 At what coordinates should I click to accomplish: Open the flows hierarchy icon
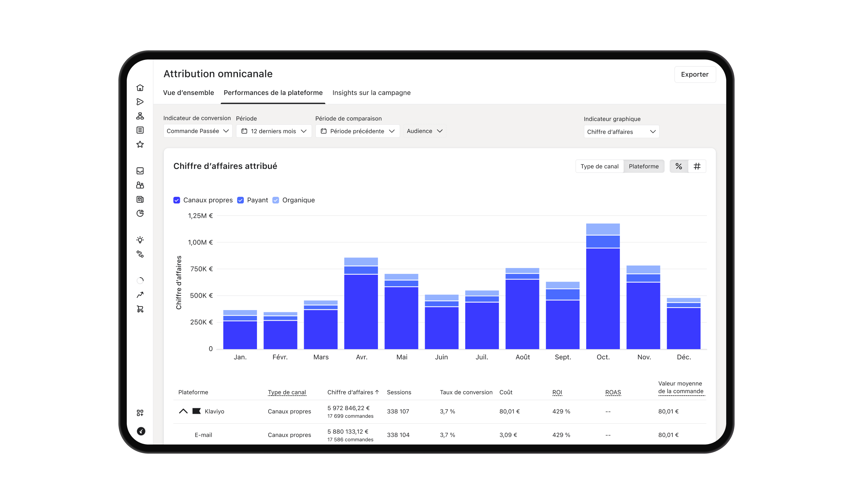pyautogui.click(x=140, y=116)
